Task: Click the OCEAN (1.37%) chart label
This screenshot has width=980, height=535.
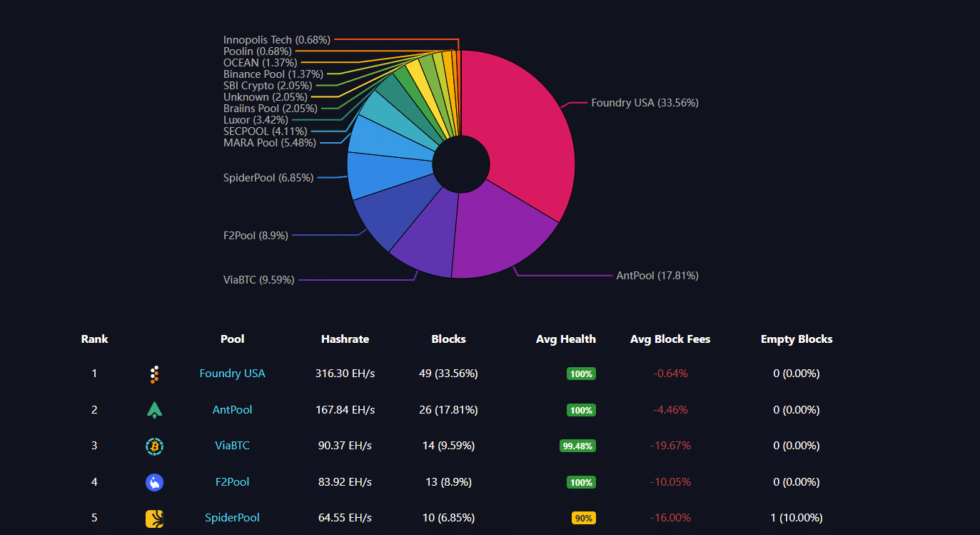Action: point(260,63)
